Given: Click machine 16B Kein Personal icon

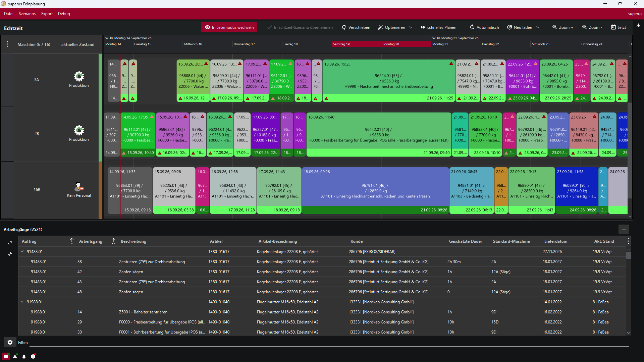Looking at the screenshot, I should pos(79,186).
